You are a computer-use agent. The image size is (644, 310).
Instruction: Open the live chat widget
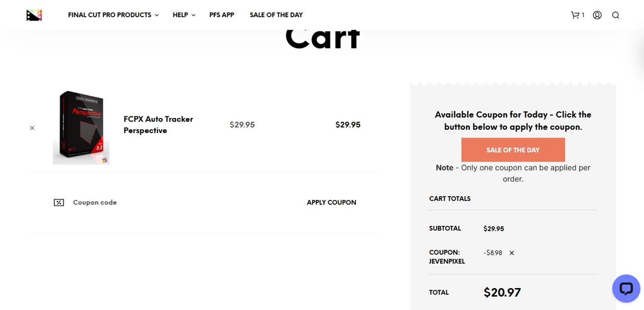(x=626, y=288)
